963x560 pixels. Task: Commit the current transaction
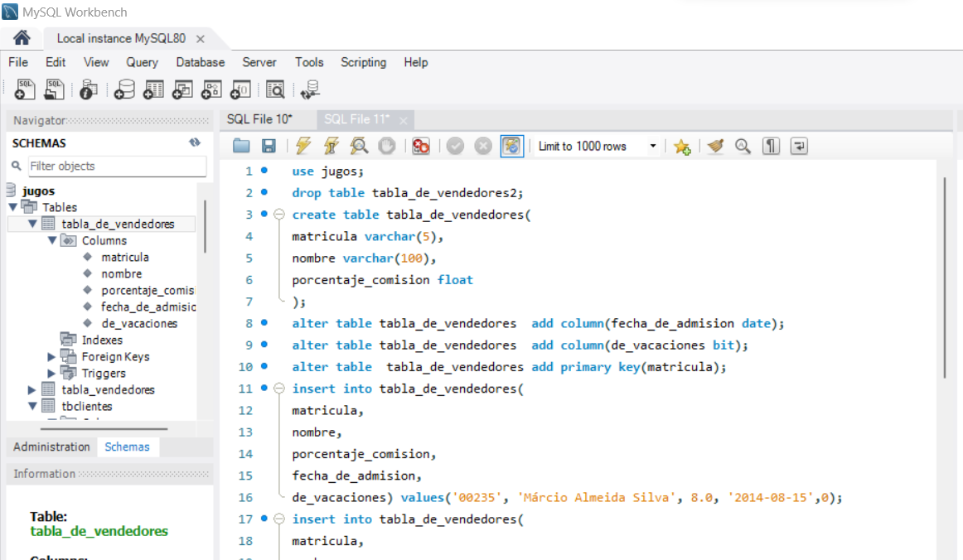point(455,146)
